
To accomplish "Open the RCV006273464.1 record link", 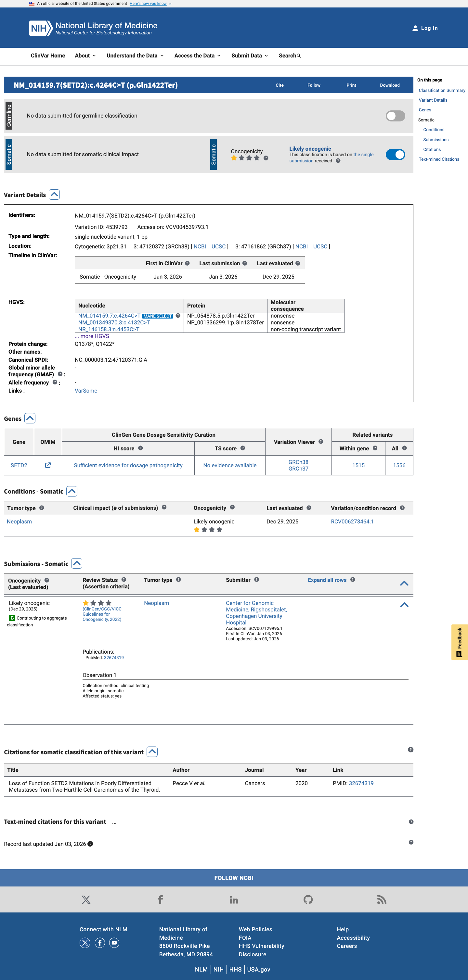I will pyautogui.click(x=352, y=521).
